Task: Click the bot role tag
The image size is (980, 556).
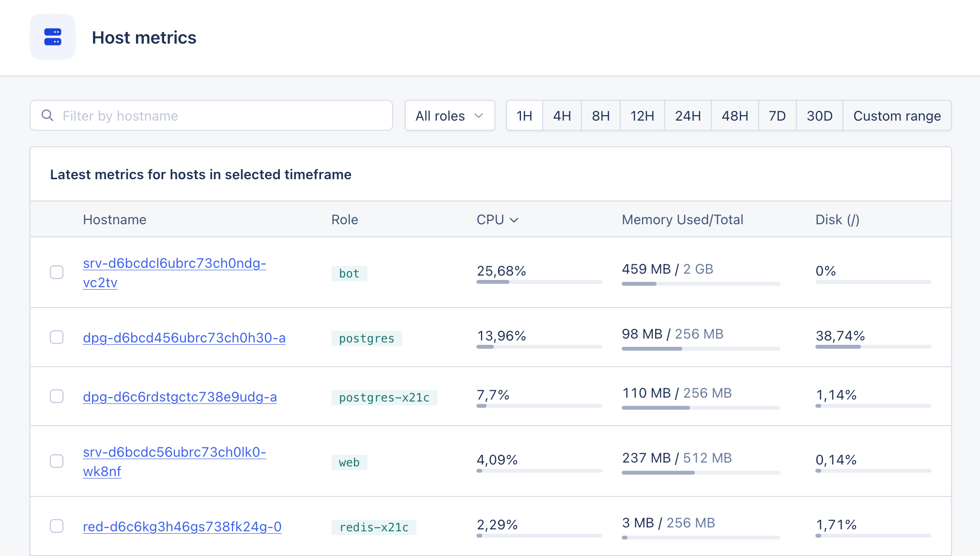Action: point(349,273)
